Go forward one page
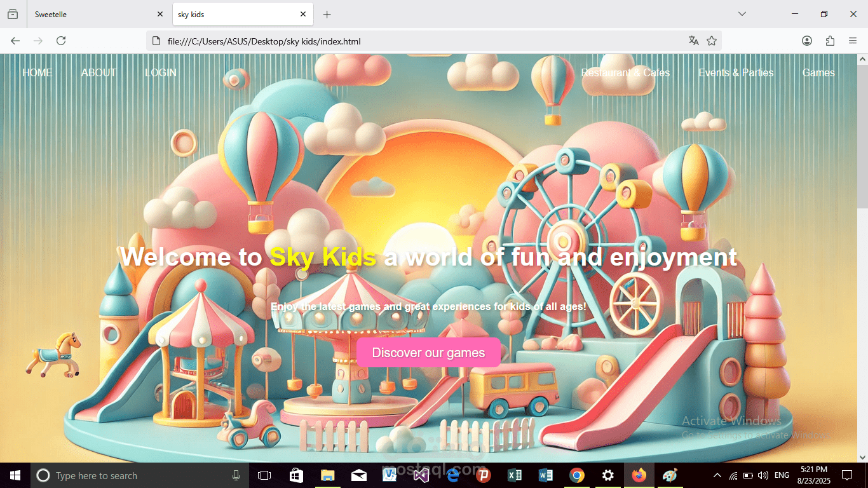868x488 pixels. pos(38,41)
